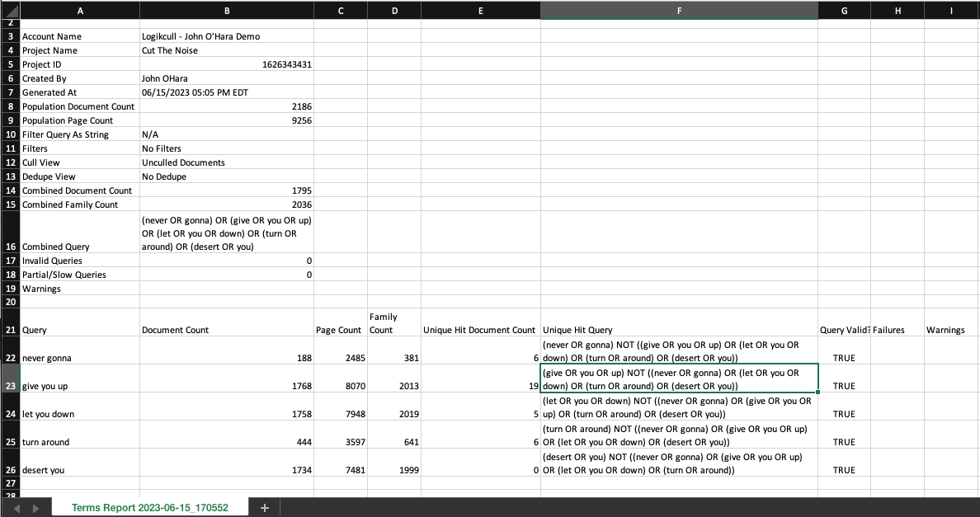Select the let you down query cell
The width and height of the screenshot is (980, 517).
pyautogui.click(x=80, y=407)
